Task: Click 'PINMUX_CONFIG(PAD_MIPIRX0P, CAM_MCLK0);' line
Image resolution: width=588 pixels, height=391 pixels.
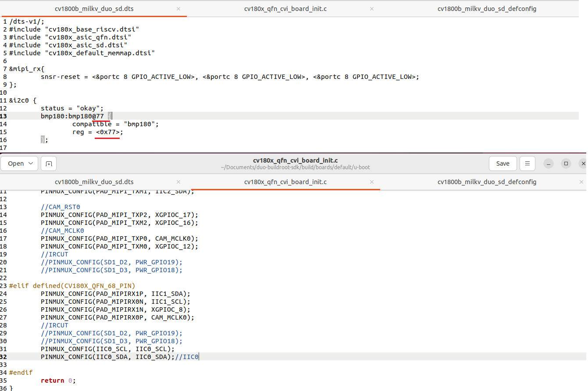Action: [x=118, y=317]
